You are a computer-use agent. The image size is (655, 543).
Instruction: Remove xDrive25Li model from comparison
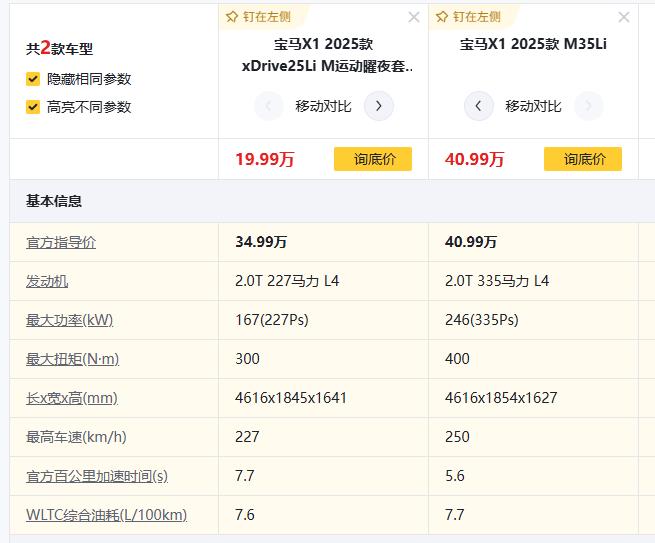[x=414, y=17]
